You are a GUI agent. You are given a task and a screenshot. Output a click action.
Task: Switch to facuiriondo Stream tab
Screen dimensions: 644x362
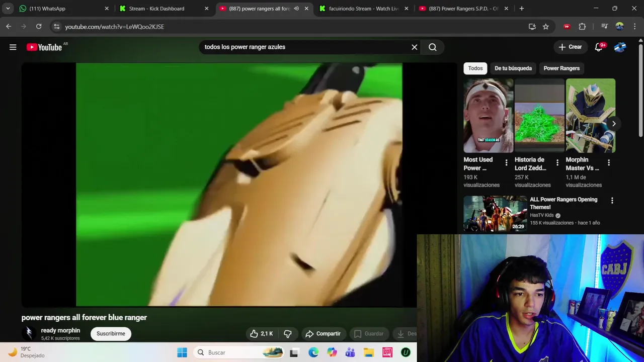(x=362, y=9)
